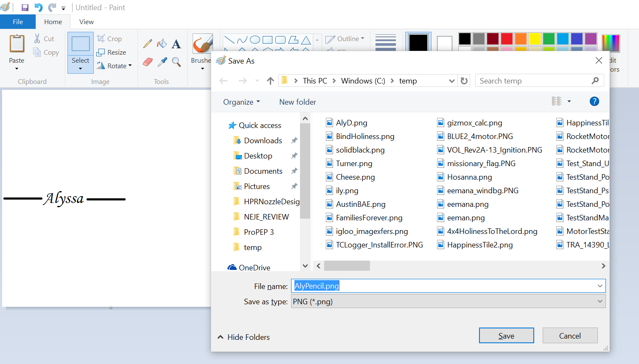Click This PC in the address breadcrumb
Screen dimensions: 639x364
(315, 81)
